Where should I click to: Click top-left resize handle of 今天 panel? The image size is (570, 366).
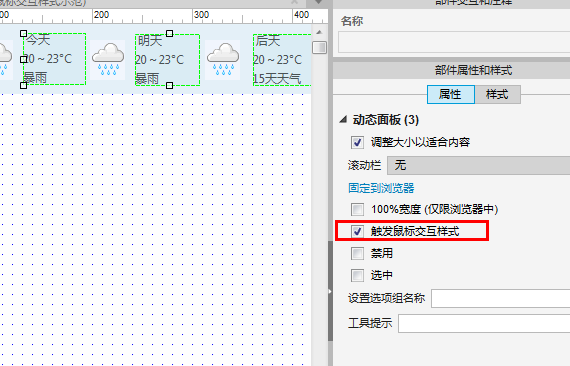(23, 33)
